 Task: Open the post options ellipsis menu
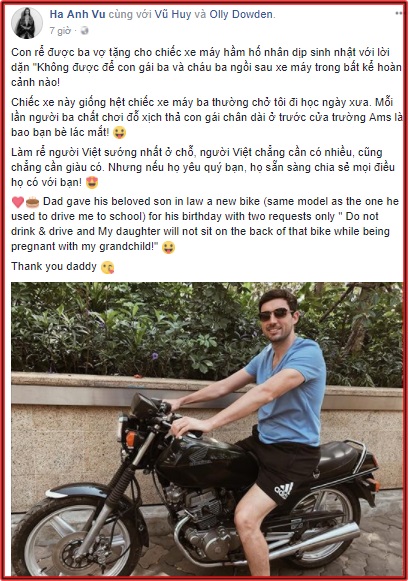399,13
